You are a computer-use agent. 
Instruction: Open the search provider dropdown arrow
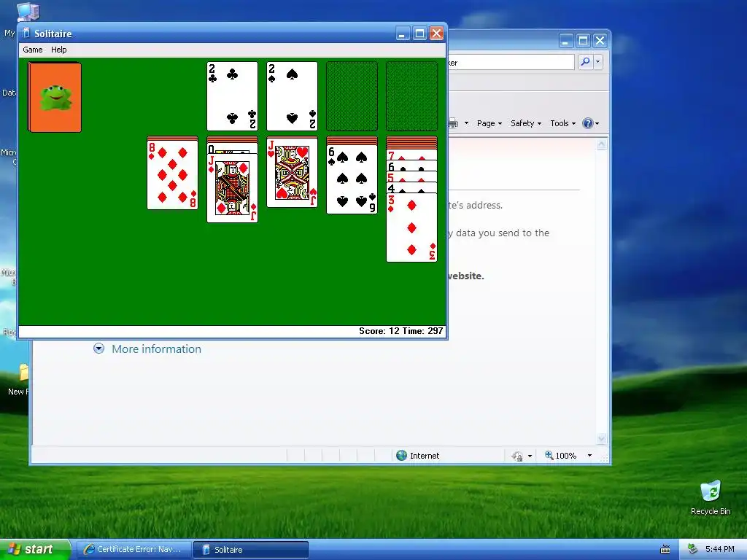pos(598,62)
